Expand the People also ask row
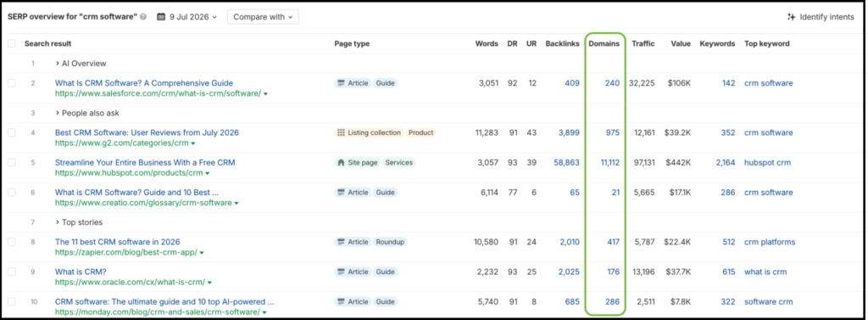The width and height of the screenshot is (868, 320). click(x=87, y=113)
